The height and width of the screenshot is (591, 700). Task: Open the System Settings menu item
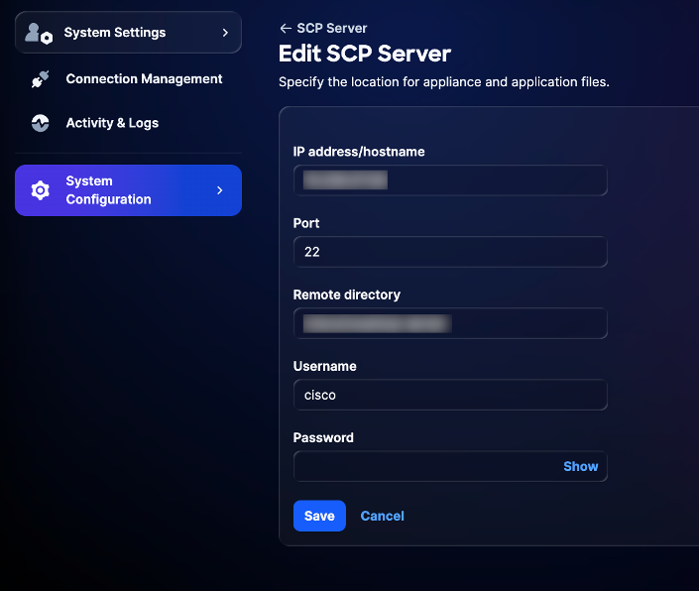pos(129,33)
